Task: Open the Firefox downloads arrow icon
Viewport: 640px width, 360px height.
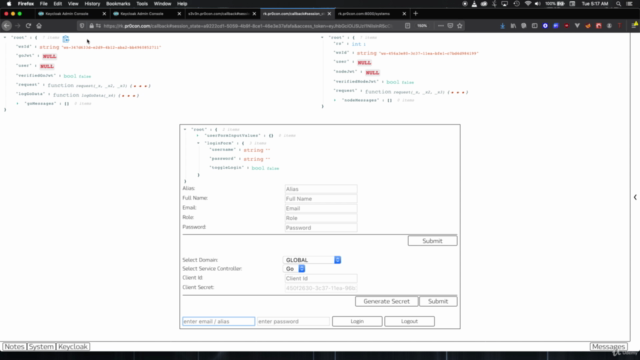Action: coord(502,26)
